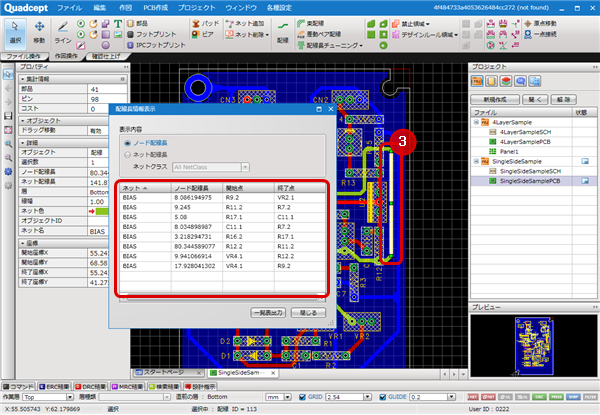Open the ネットクラス All NetClass dropdown
600x415 pixels.
(245, 167)
